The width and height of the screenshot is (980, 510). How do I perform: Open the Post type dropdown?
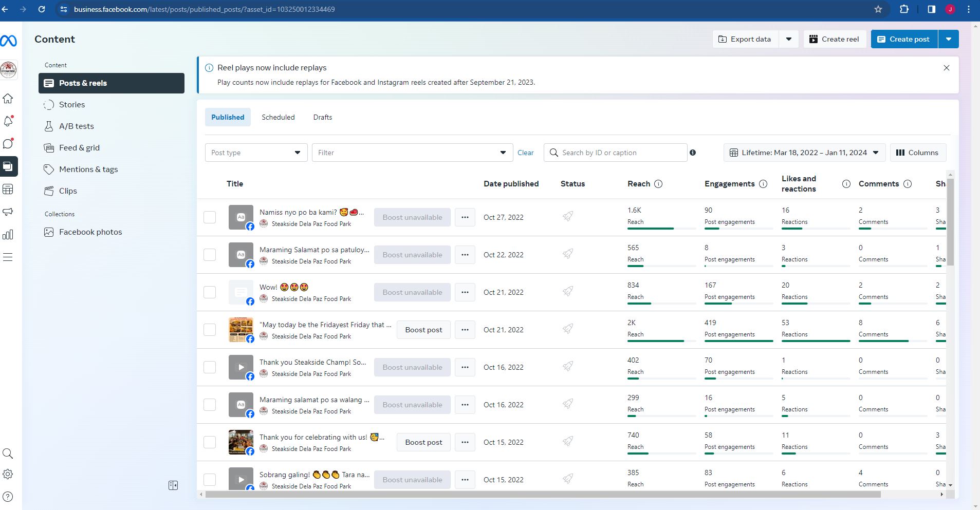point(256,153)
